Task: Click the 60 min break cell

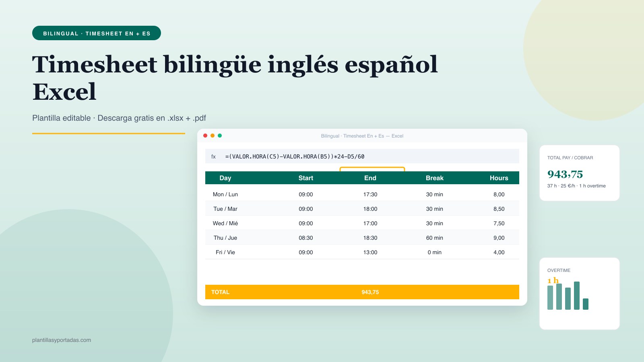Action: pyautogui.click(x=435, y=238)
